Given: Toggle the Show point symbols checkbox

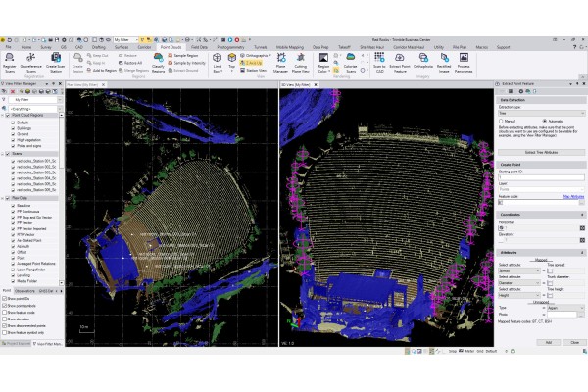Looking at the screenshot, I should tap(5, 305).
